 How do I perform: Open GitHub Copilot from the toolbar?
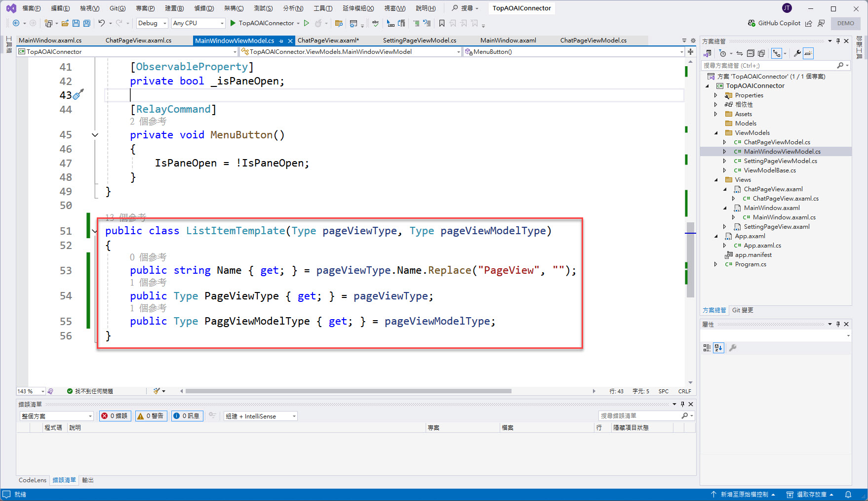click(x=774, y=23)
